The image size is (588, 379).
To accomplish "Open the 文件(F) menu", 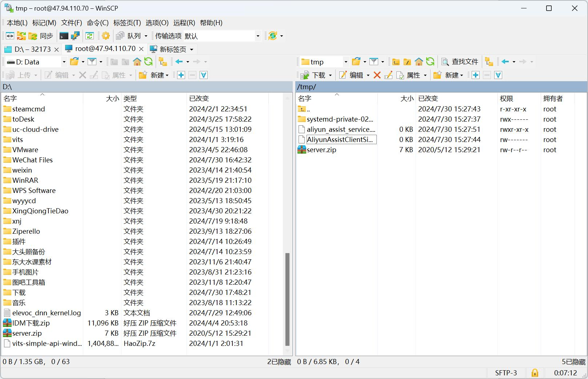I will pyautogui.click(x=71, y=23).
